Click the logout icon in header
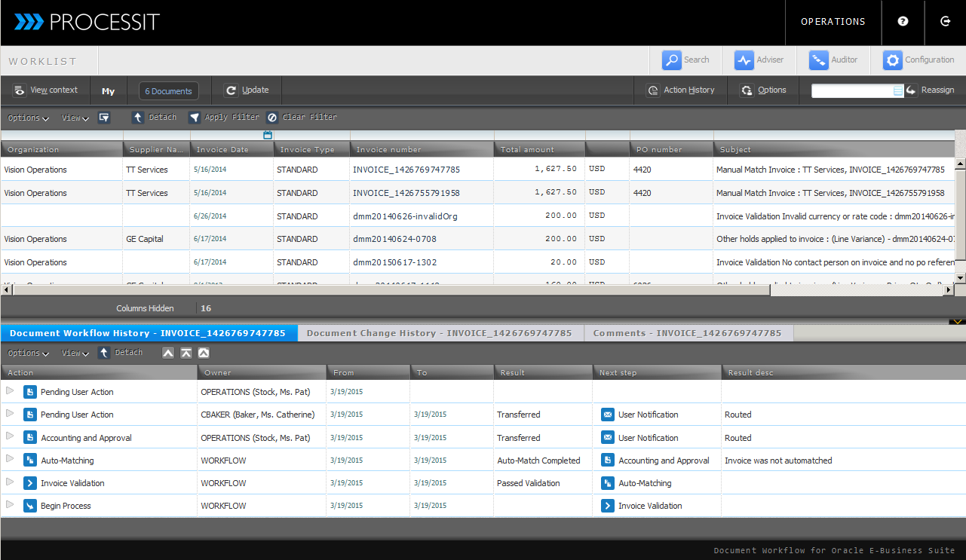 click(946, 22)
